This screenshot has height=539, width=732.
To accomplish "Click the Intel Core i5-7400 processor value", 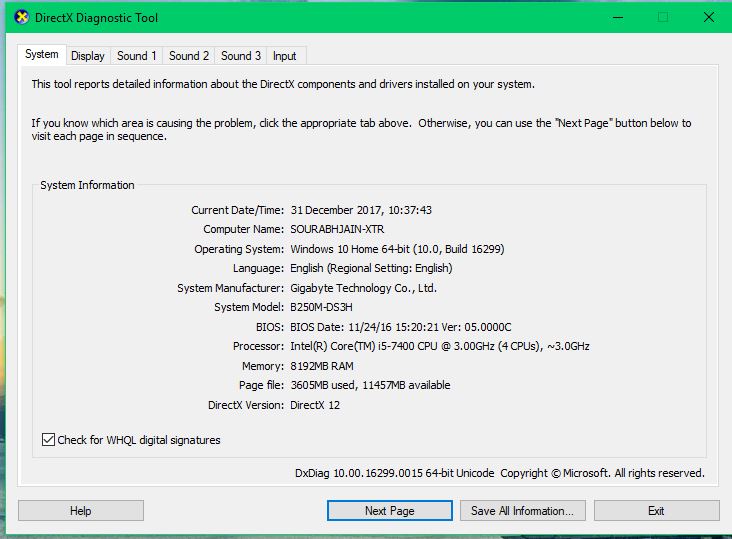I will (x=440, y=346).
